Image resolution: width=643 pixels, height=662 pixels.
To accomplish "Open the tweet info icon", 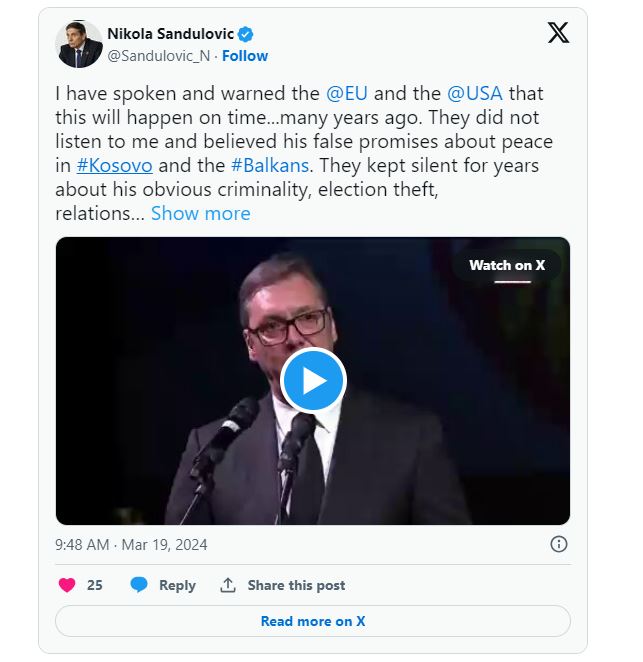I will point(559,544).
